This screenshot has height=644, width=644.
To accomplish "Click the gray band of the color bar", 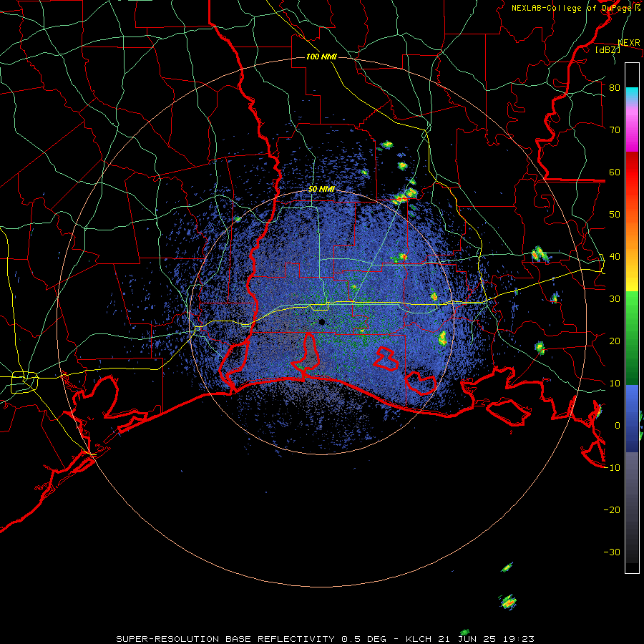I will (x=632, y=481).
